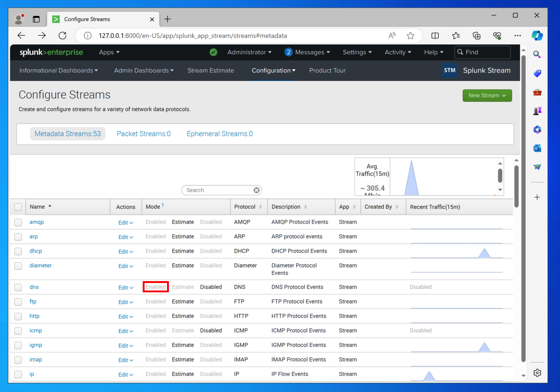Set the http stream mode to Disabled
This screenshot has width=560, height=392.
[x=211, y=316]
